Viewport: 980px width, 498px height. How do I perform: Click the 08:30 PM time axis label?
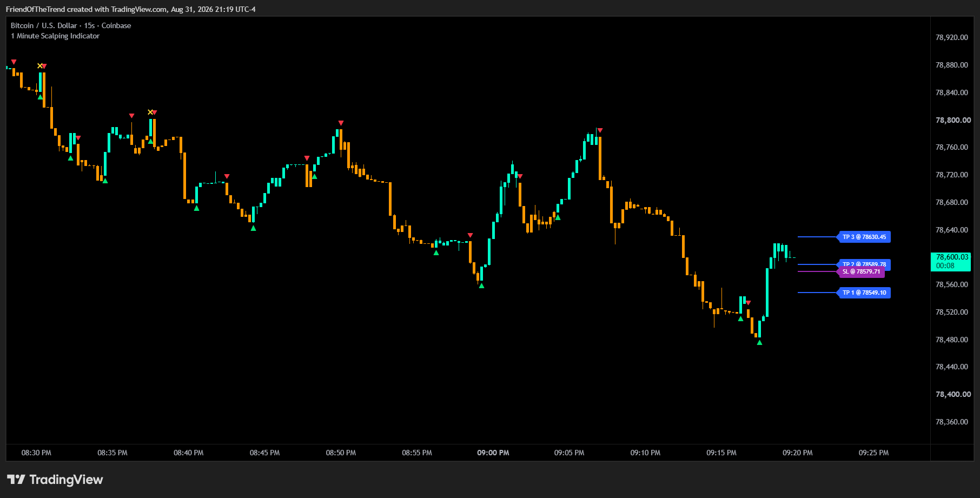point(36,453)
